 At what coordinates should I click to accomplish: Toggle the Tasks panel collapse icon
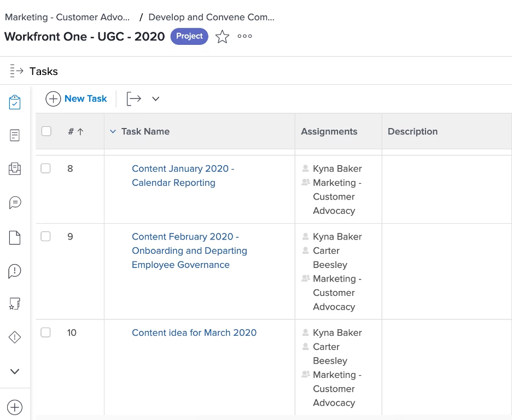(x=16, y=71)
